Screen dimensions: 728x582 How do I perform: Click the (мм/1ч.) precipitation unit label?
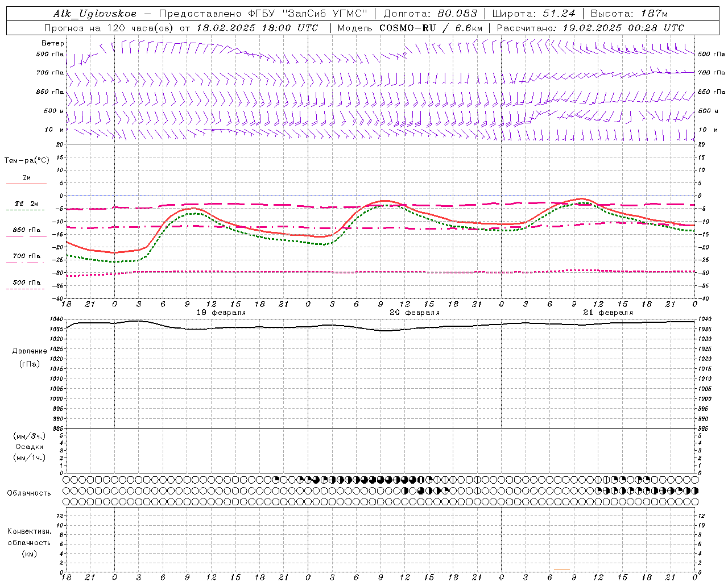[x=30, y=458]
